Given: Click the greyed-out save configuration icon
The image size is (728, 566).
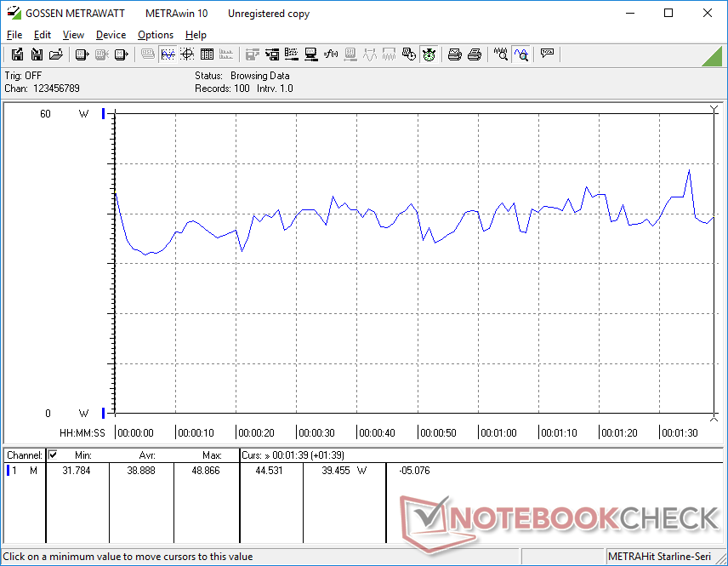Looking at the screenshot, I should [x=252, y=54].
